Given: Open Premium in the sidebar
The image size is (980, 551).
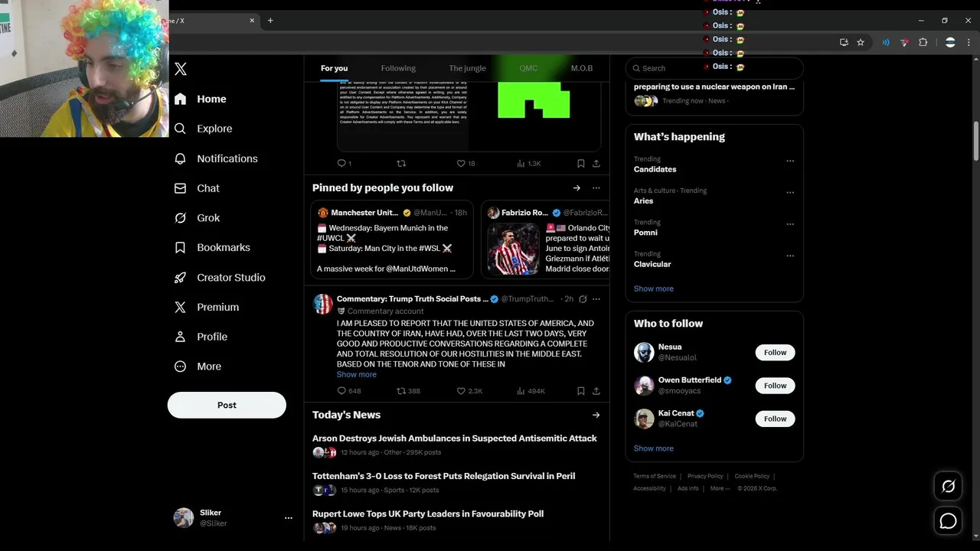Looking at the screenshot, I should click(x=207, y=307).
